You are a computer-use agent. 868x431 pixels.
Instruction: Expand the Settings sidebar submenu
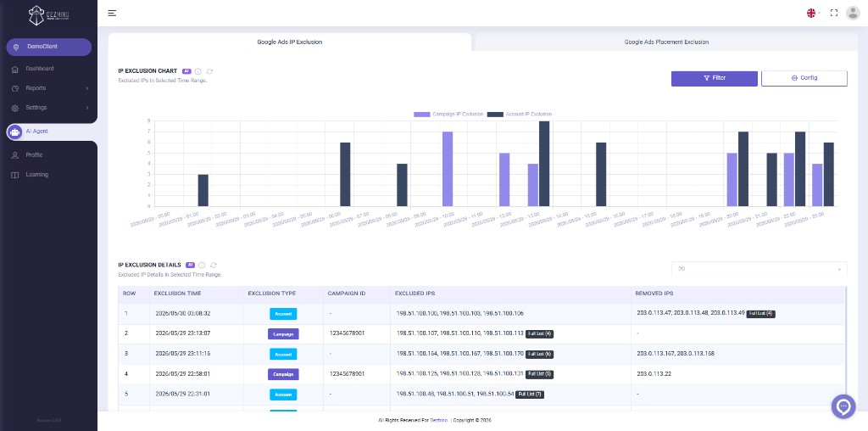(x=48, y=108)
